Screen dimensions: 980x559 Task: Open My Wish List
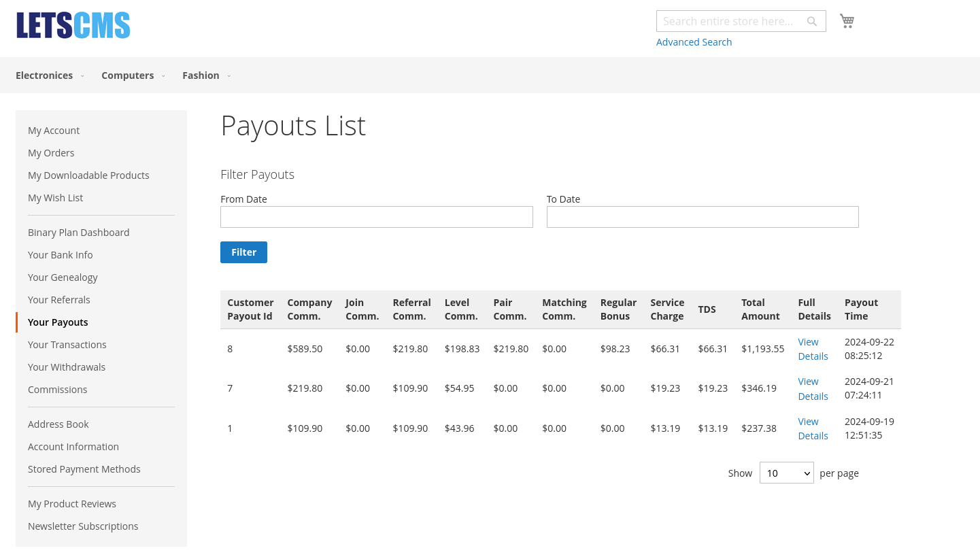[55, 197]
